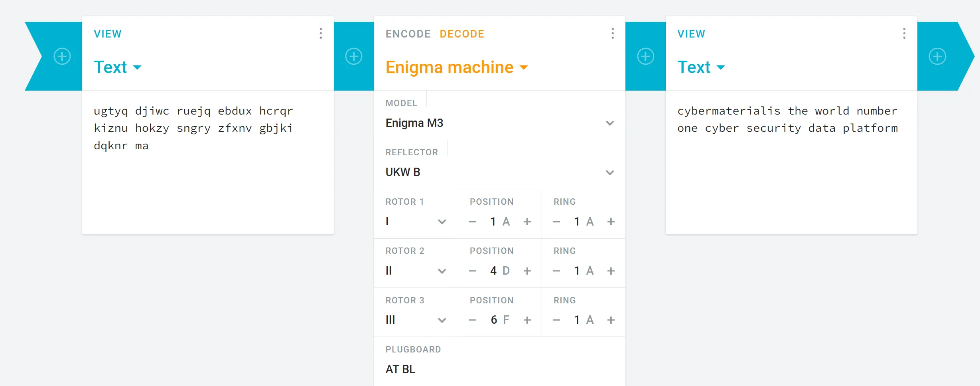Increase Rotor 3 ring setting

(611, 320)
